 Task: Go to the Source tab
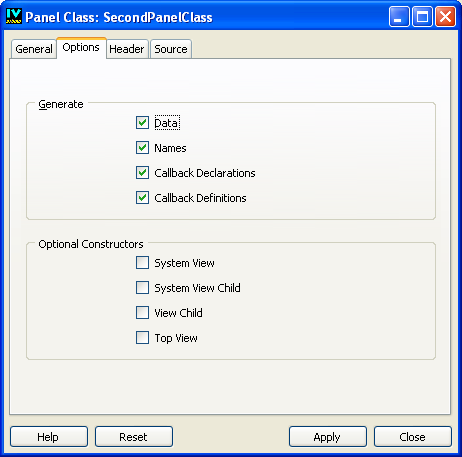(171, 49)
